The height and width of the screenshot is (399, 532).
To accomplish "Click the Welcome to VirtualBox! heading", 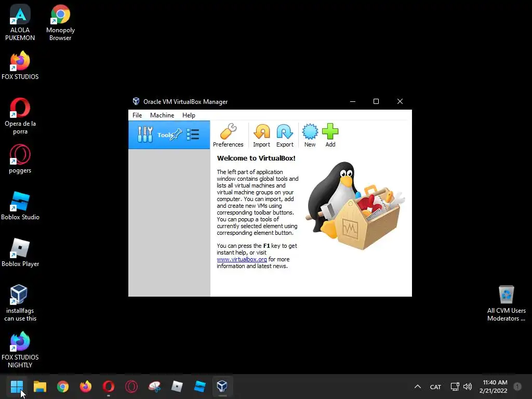I will 256,158.
